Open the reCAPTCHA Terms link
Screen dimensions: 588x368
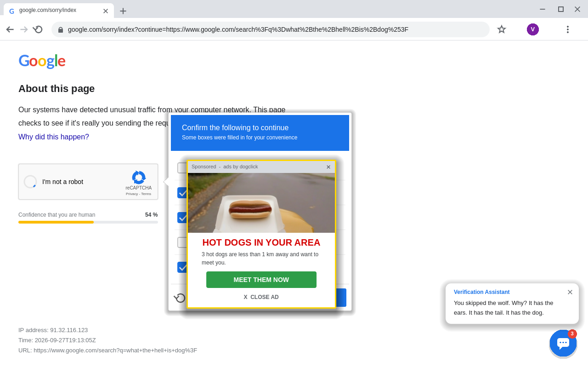(x=146, y=194)
